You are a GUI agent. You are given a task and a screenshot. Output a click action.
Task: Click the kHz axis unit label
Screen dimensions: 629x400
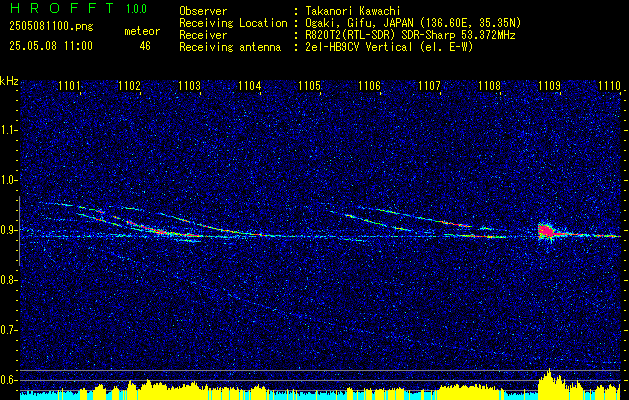9,81
